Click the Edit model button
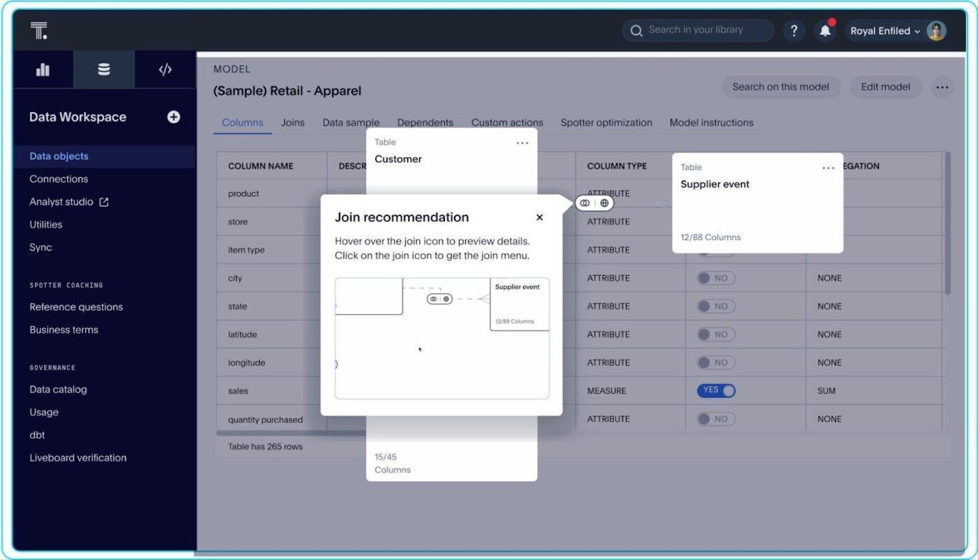The width and height of the screenshot is (978, 560). pos(884,87)
